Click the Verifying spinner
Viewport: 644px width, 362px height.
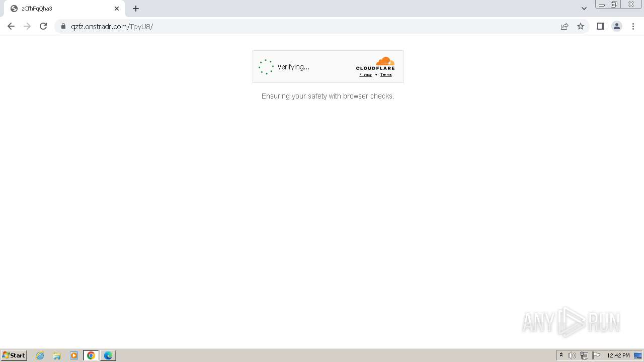tap(266, 67)
